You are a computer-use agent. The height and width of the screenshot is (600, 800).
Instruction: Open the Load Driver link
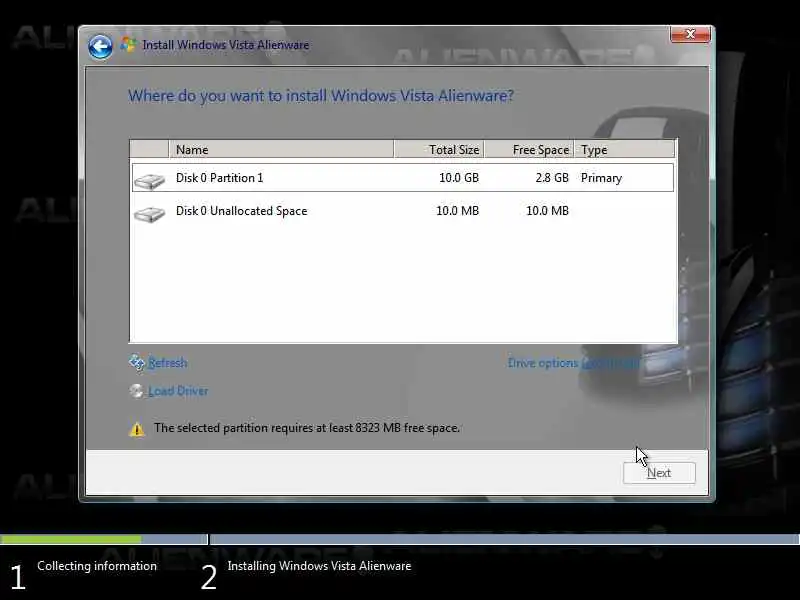point(178,391)
